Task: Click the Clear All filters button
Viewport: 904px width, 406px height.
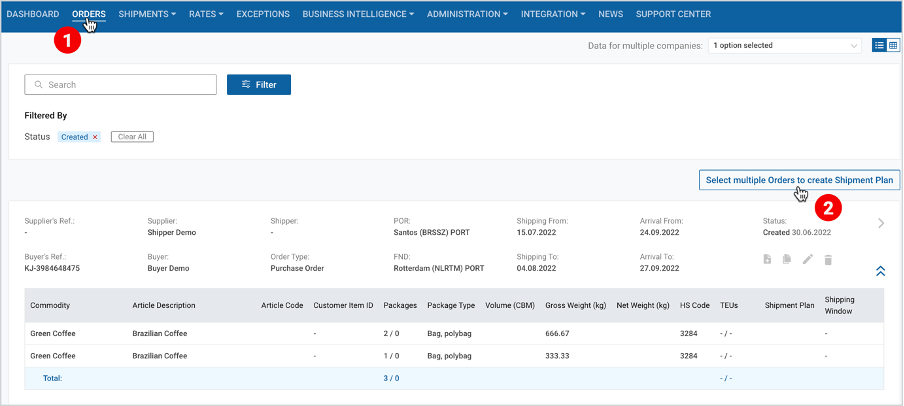Action: point(132,137)
